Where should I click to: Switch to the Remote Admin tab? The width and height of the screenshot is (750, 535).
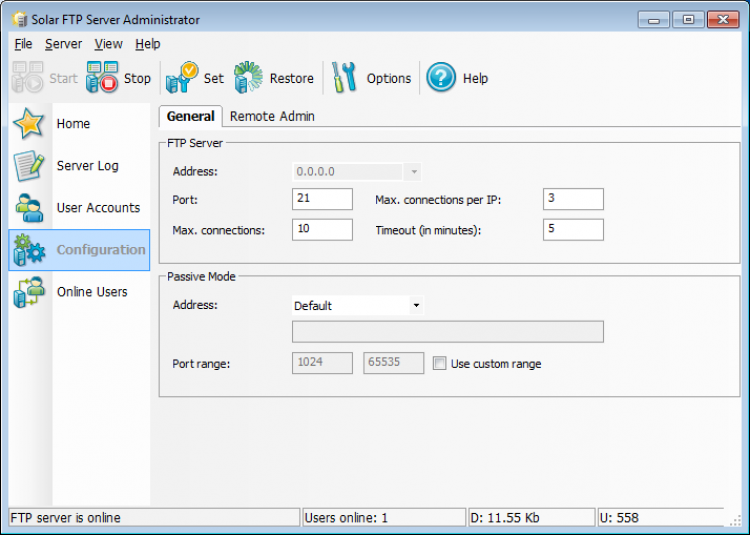pos(272,116)
